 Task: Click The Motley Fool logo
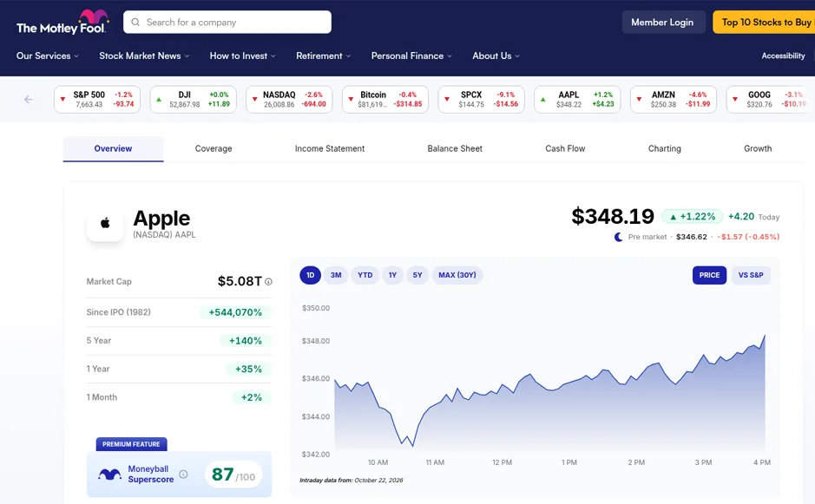[62, 22]
